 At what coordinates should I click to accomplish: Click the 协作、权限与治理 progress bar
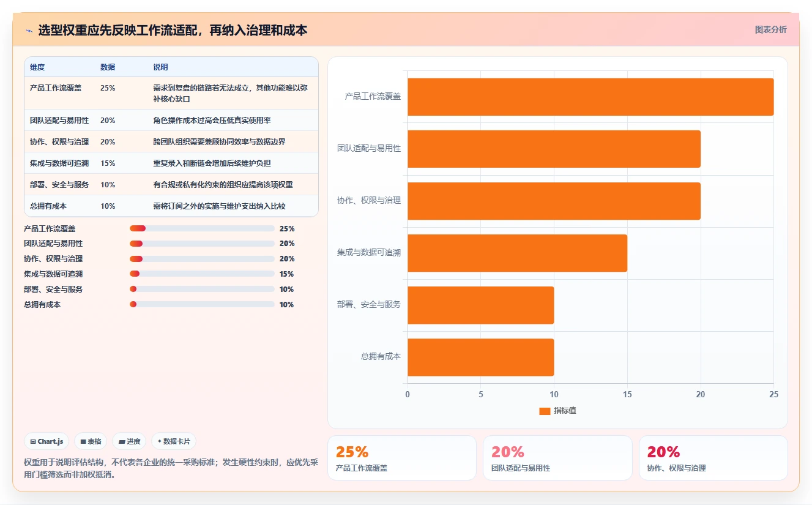point(202,259)
